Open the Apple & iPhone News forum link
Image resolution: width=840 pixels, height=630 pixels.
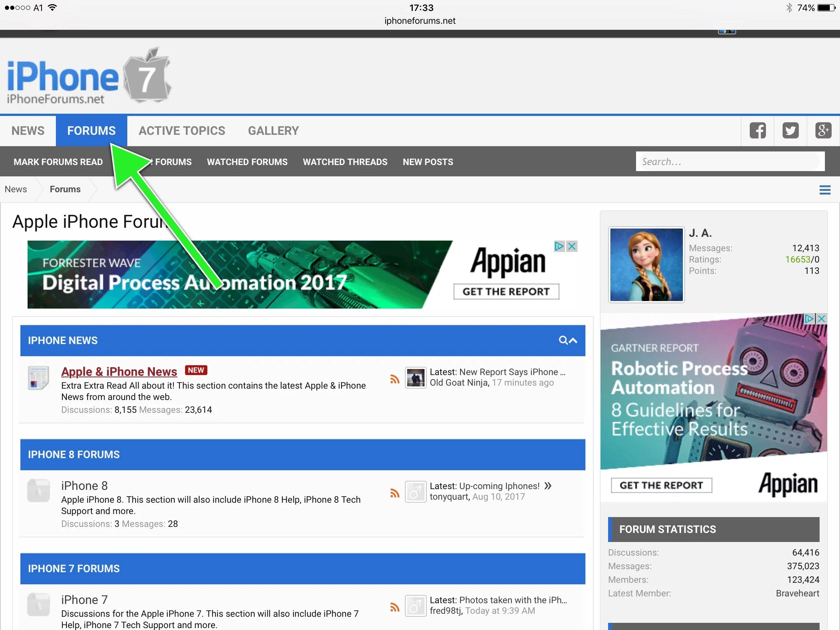click(x=119, y=371)
